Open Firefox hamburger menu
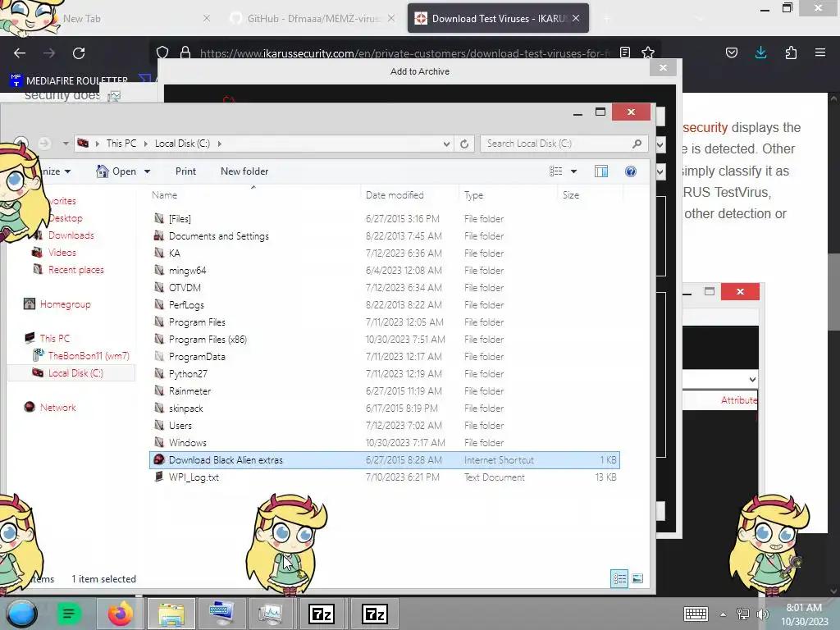The width and height of the screenshot is (840, 630). coord(819,52)
